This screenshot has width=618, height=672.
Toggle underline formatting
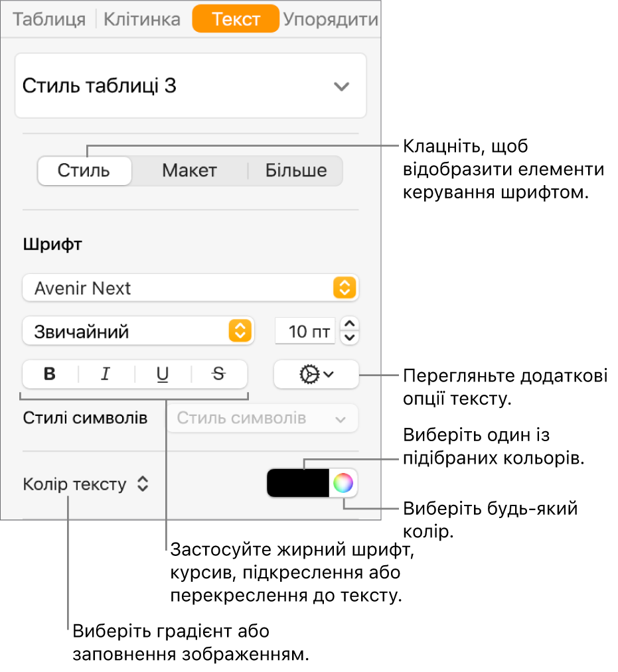tap(163, 374)
